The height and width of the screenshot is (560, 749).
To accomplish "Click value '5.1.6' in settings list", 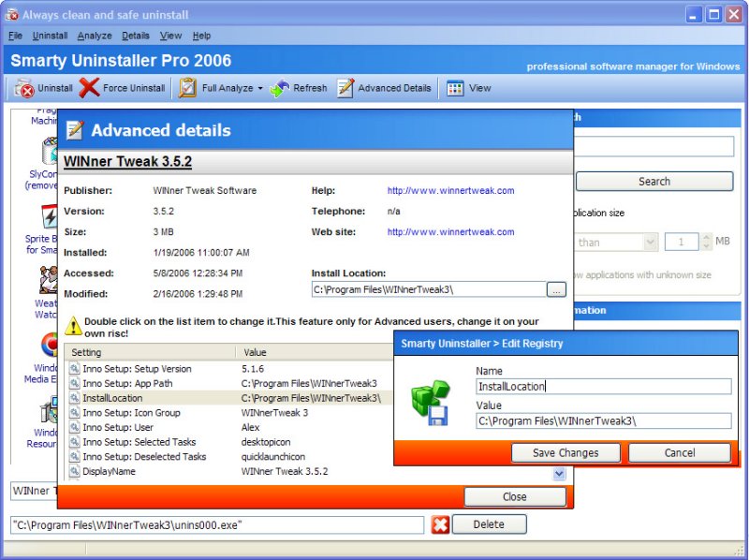I will click(x=253, y=369).
